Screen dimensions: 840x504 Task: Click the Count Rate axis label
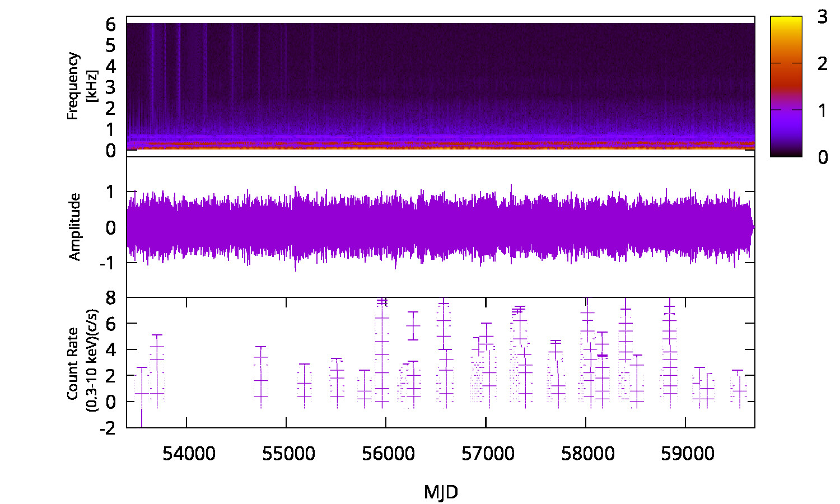[x=82, y=361]
